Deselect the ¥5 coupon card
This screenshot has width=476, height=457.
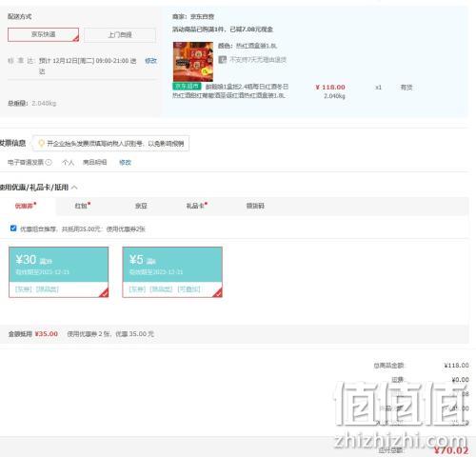pos(172,272)
